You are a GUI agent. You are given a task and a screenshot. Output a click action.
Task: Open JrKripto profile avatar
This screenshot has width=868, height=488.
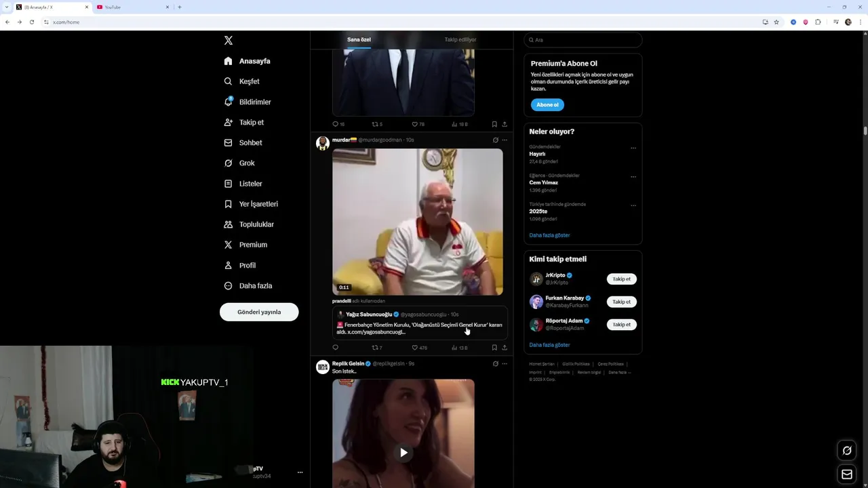click(536, 279)
